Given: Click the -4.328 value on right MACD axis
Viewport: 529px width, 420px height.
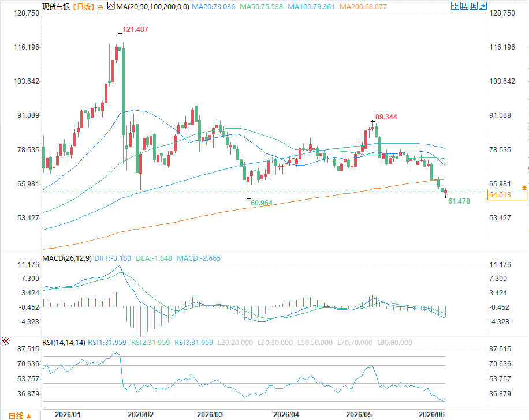Looking at the screenshot, I should 500,322.
